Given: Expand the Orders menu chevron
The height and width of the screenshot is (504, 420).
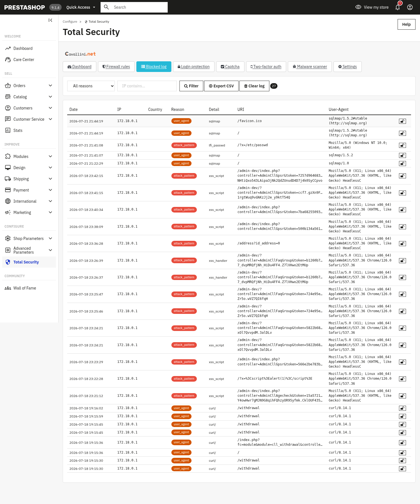Looking at the screenshot, I should coord(50,86).
